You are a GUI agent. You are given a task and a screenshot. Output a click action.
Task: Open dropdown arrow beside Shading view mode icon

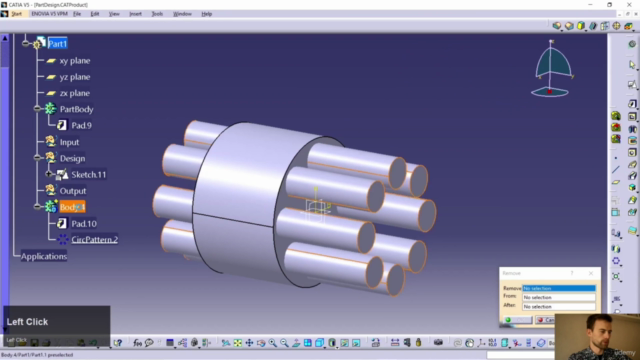click(x=337, y=347)
